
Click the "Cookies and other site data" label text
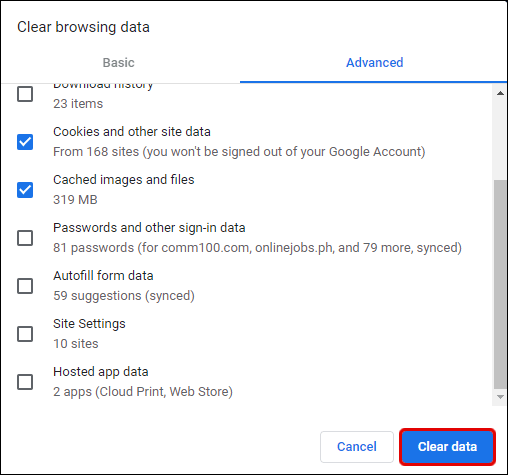pyautogui.click(x=132, y=132)
